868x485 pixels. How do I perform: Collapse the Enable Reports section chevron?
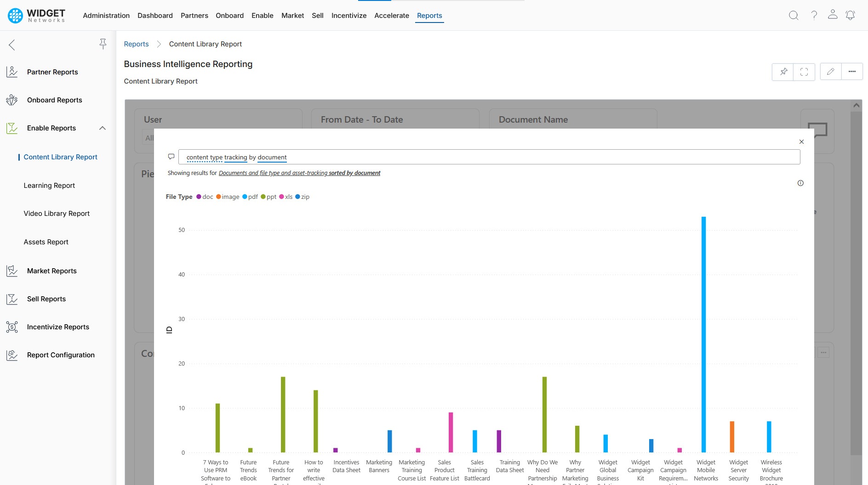[x=103, y=128]
